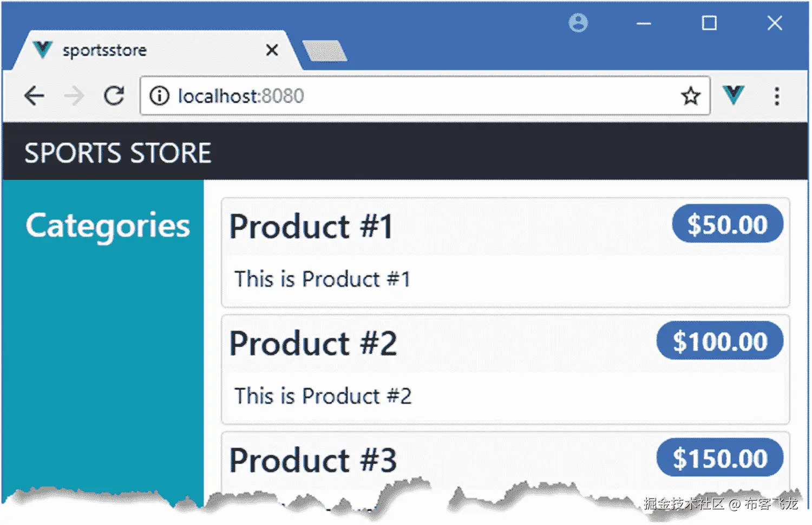Click the Chrome user profile icon

tap(578, 23)
